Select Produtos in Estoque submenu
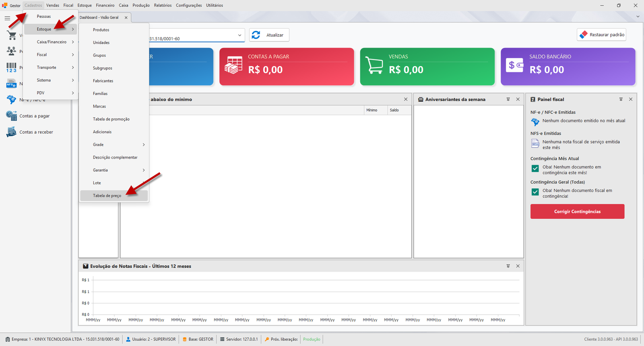The image size is (644, 346). tap(114, 30)
